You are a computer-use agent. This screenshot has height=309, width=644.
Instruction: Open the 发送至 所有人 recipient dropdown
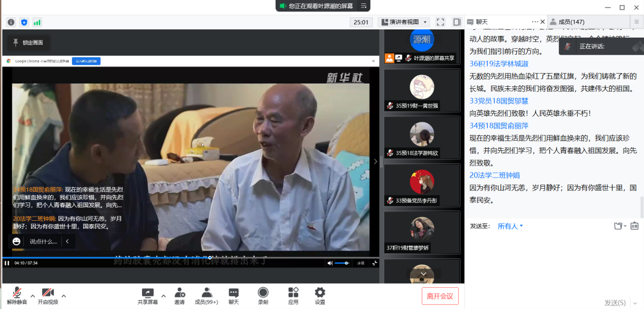[x=510, y=226]
